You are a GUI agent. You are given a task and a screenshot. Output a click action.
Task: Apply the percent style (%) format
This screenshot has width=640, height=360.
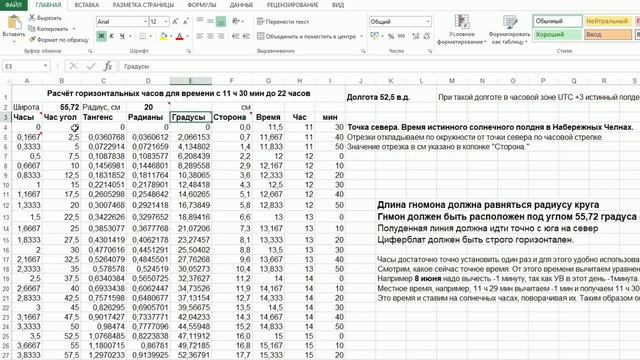(x=391, y=36)
